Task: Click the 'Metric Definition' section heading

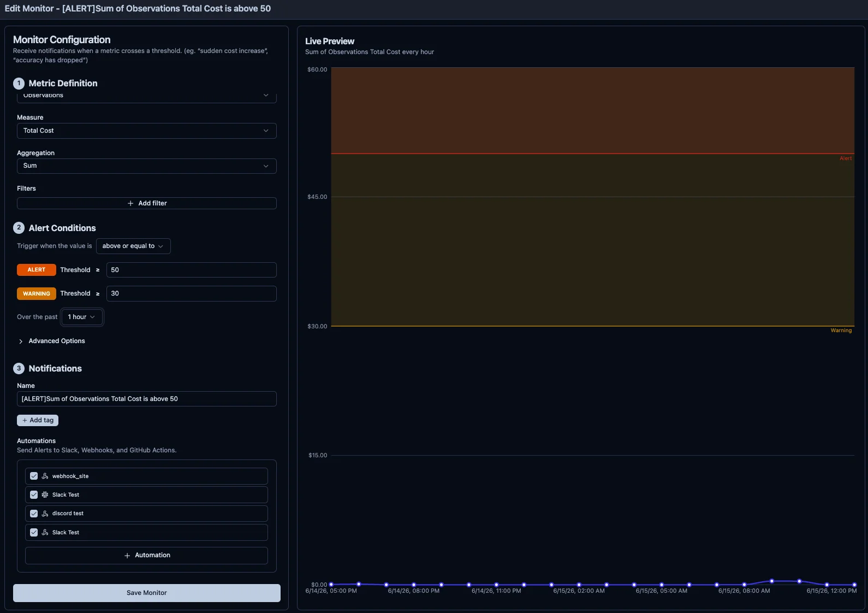Action: point(63,83)
